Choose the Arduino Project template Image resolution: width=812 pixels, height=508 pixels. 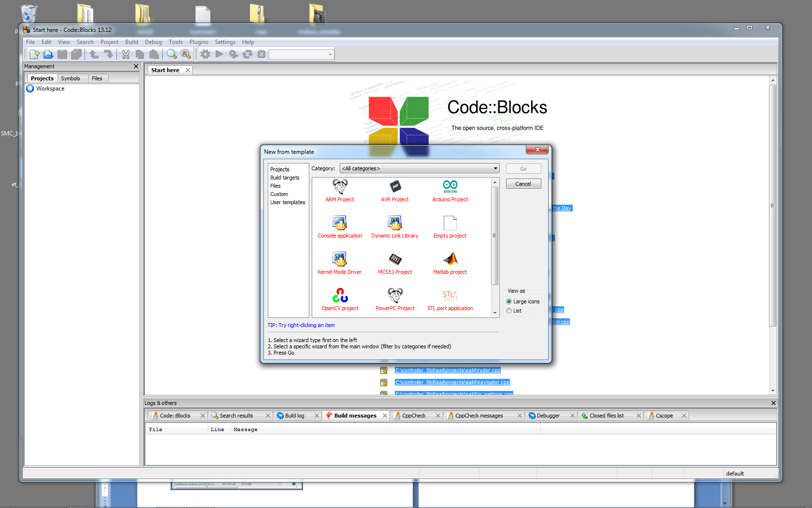[450, 191]
